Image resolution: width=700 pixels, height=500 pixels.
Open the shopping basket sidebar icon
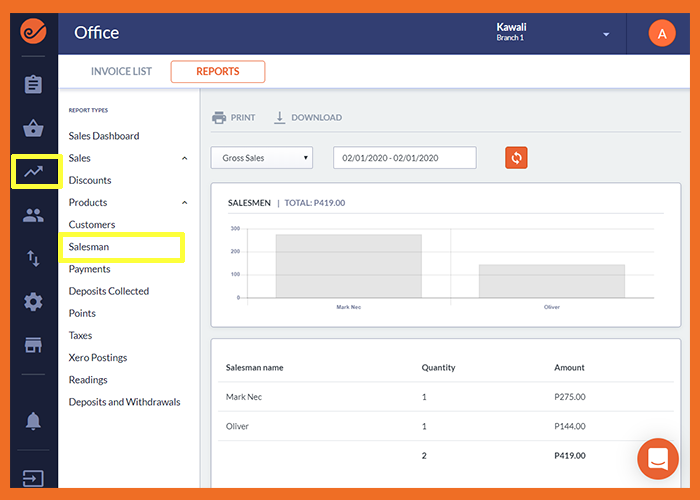pos(33,128)
